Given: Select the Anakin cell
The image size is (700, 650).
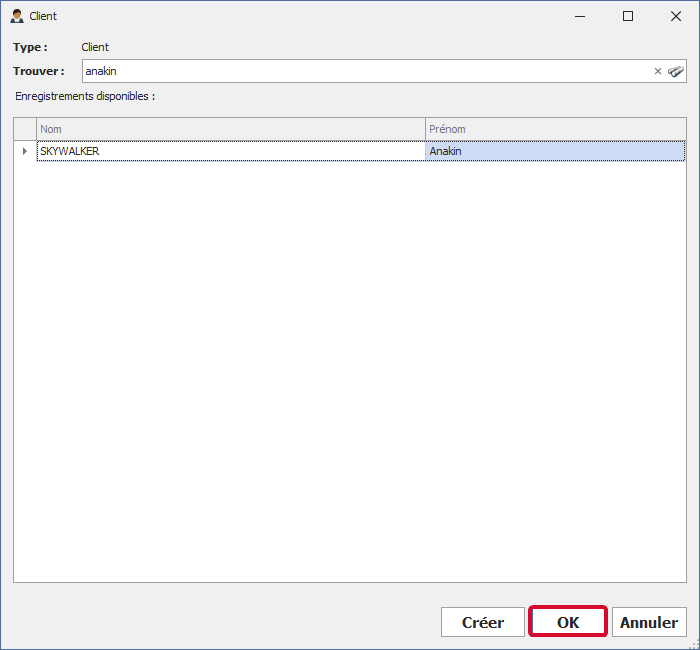Looking at the screenshot, I should coord(555,151).
